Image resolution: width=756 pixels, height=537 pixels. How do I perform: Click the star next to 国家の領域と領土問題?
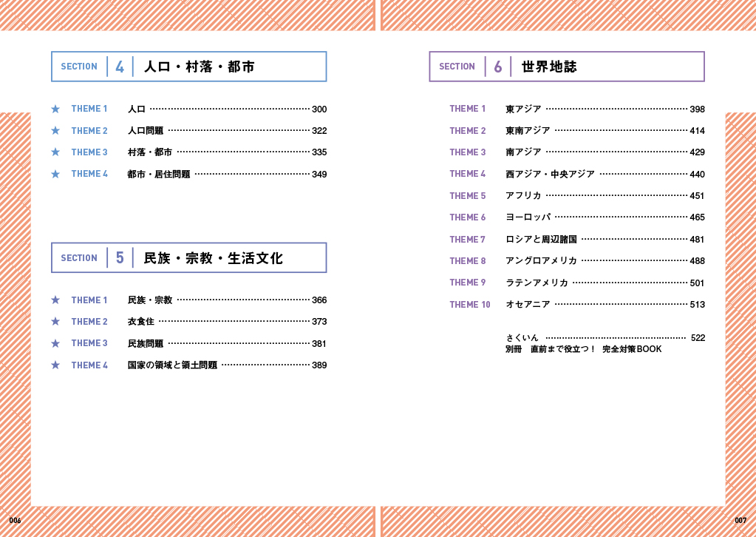[x=55, y=365]
